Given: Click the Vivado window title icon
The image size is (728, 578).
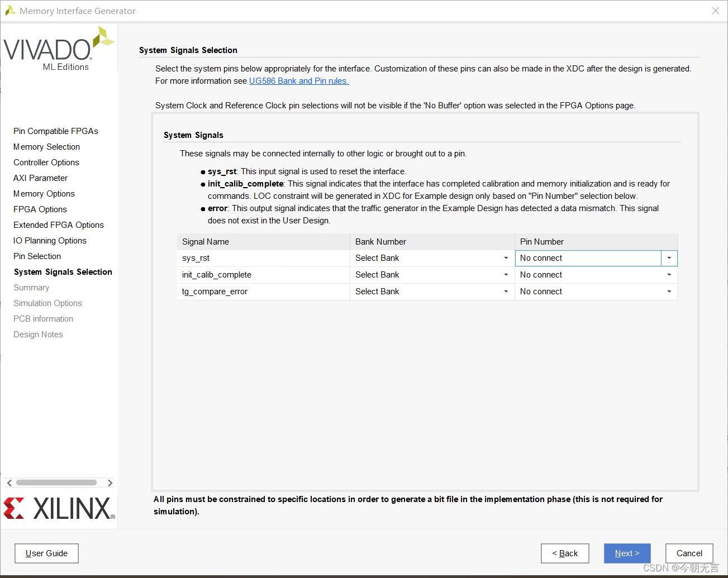Looking at the screenshot, I should 10,10.
